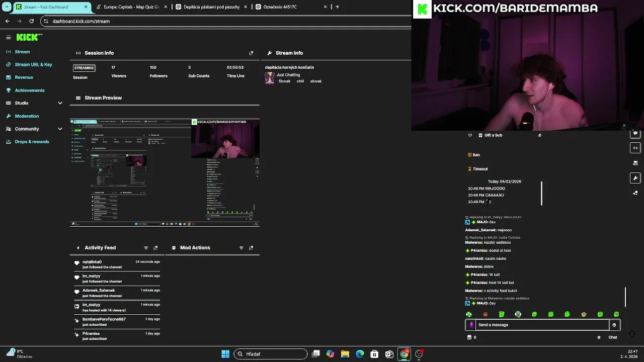Reload the dashboard page
Viewport: 644px width, 362px height.
(x=31, y=21)
